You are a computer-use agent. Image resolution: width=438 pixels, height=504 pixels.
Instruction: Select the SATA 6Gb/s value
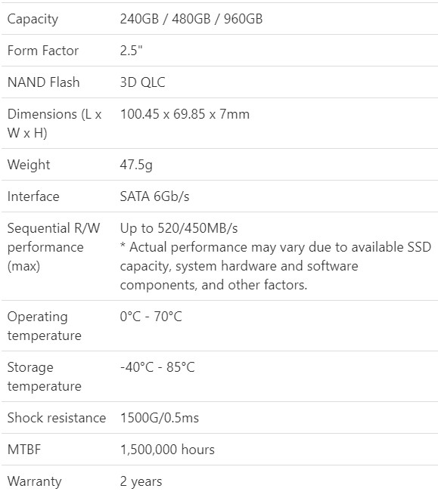pos(154,196)
